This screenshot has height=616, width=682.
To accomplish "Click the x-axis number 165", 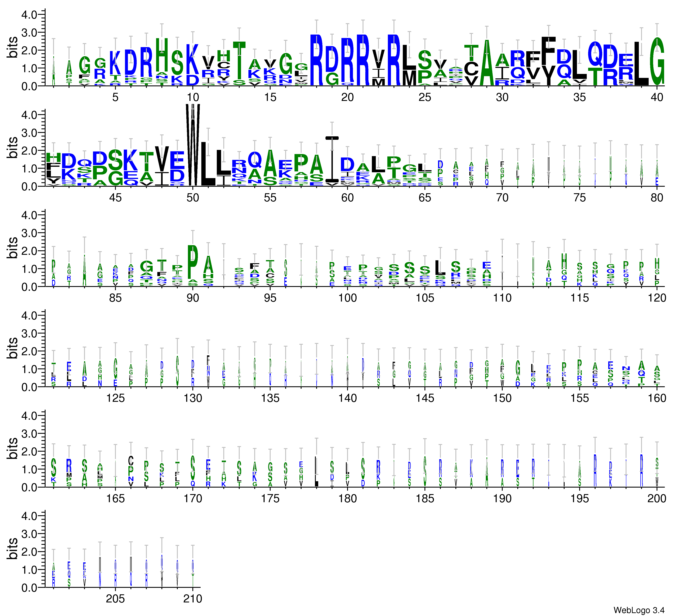I will (x=115, y=498).
